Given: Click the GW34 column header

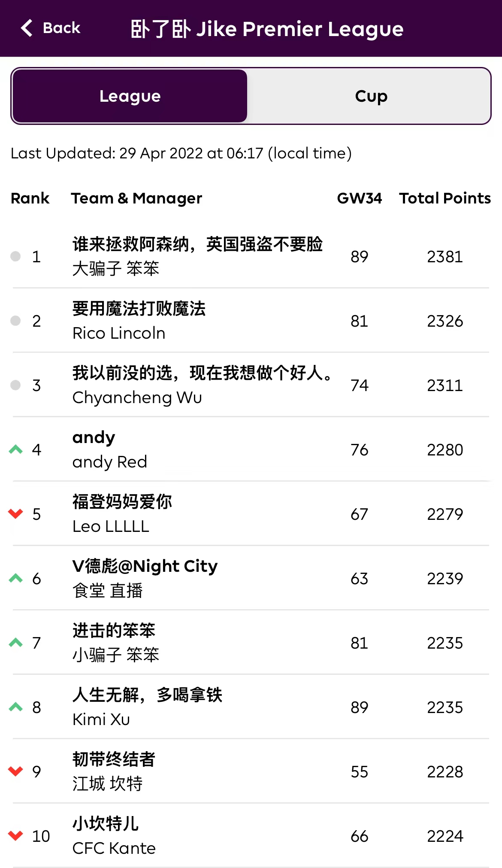Looking at the screenshot, I should point(359,198).
